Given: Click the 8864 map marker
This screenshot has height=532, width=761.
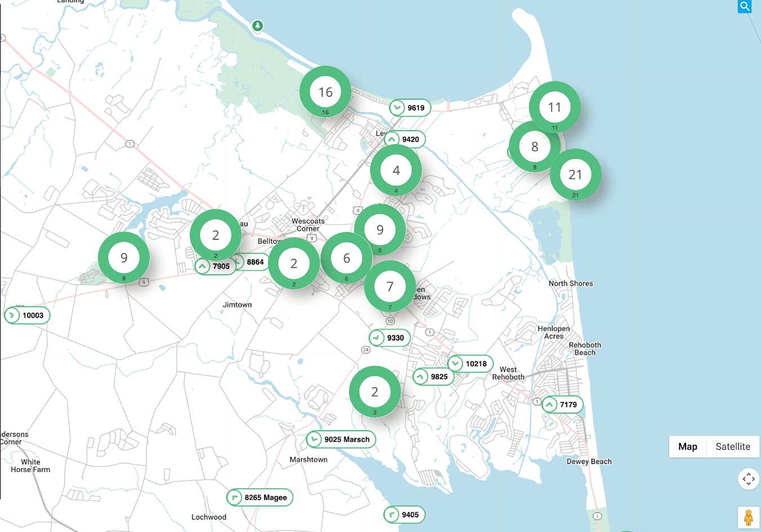Looking at the screenshot, I should (x=253, y=262).
